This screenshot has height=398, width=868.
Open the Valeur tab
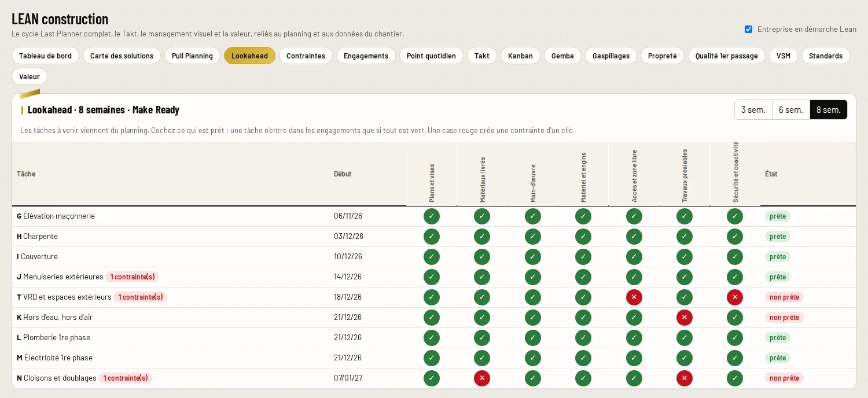click(30, 76)
